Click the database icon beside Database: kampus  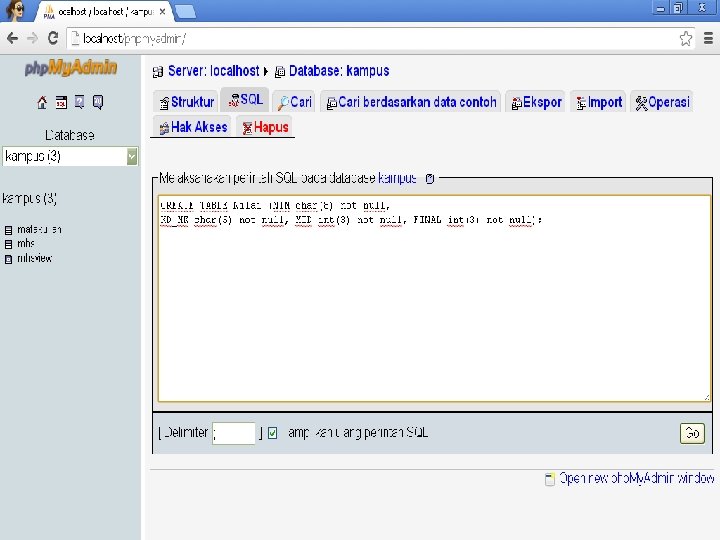[280, 72]
